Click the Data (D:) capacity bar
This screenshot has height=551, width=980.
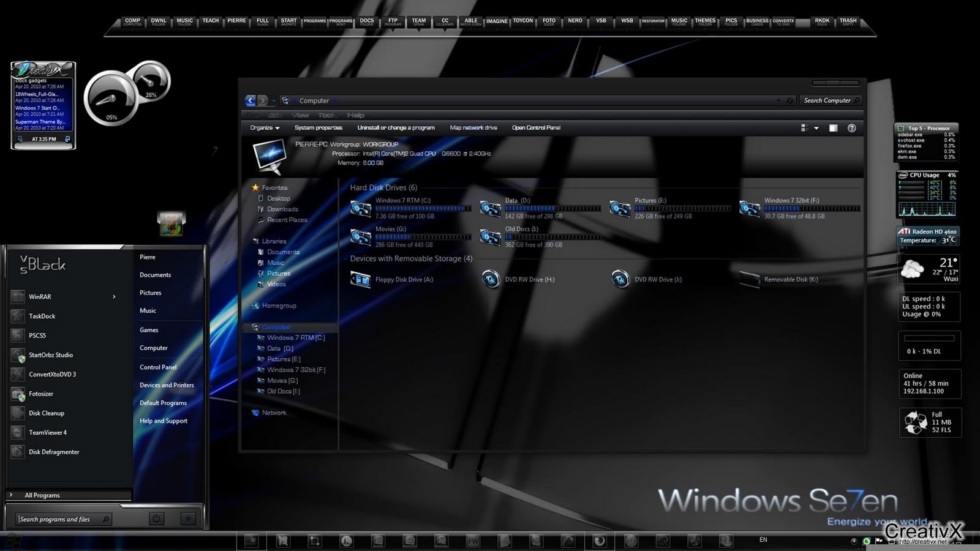(x=553, y=209)
